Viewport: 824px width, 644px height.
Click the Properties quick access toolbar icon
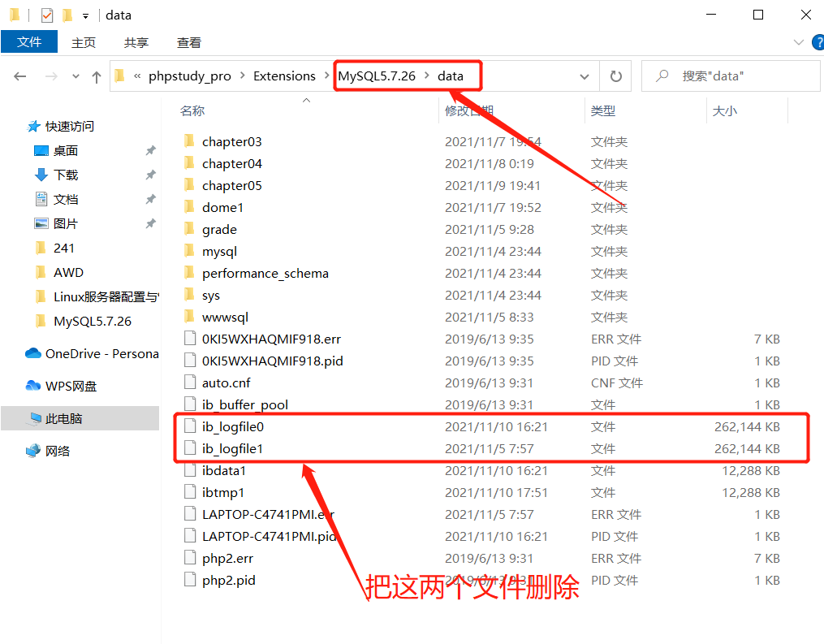47,15
